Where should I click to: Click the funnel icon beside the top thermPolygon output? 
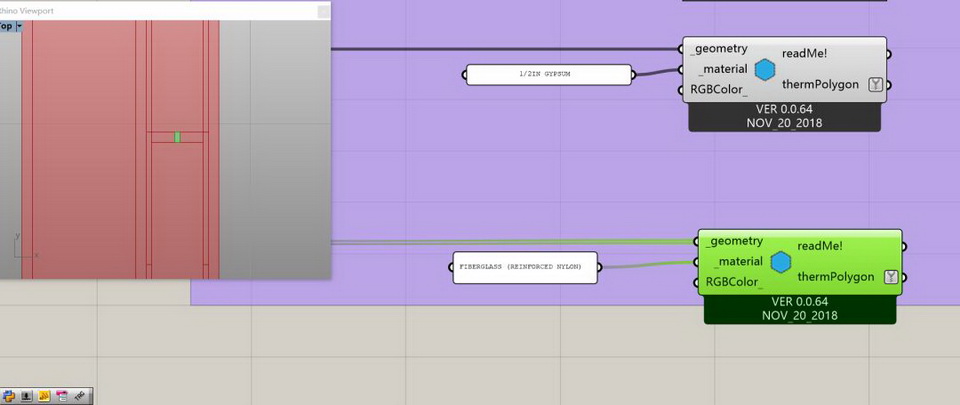tap(875, 85)
